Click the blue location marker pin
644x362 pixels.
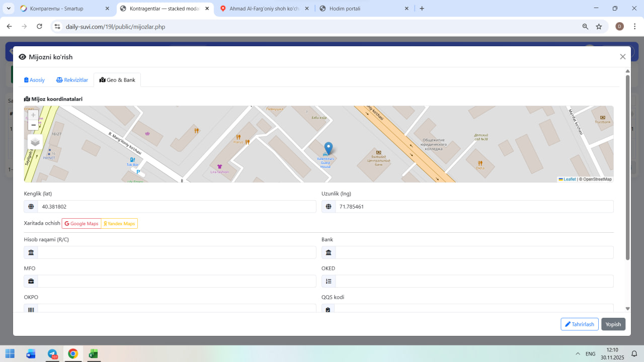[328, 148]
